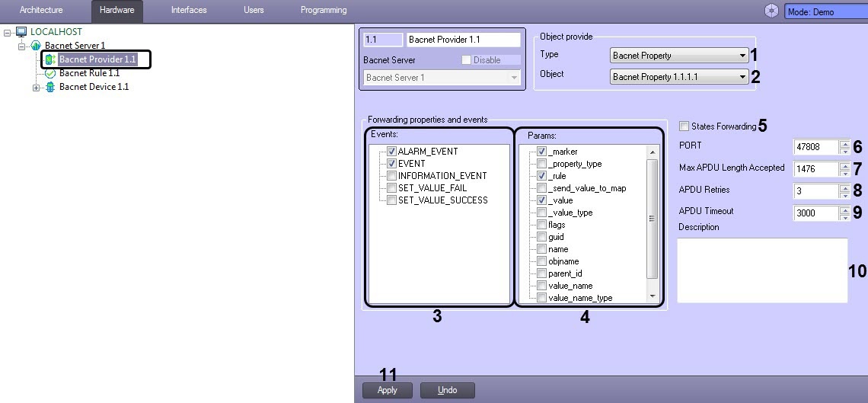868x403 pixels.
Task: Click the Params list scroll-up arrow
Action: point(652,152)
